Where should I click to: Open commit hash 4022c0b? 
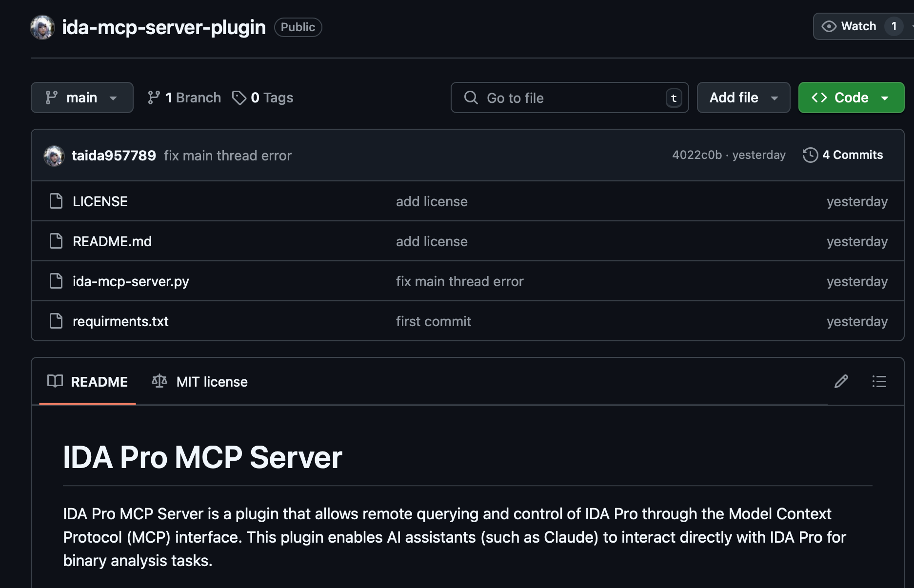pyautogui.click(x=697, y=155)
